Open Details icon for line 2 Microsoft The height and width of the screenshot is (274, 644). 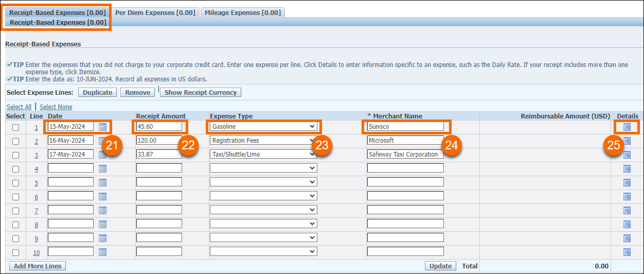coord(627,141)
